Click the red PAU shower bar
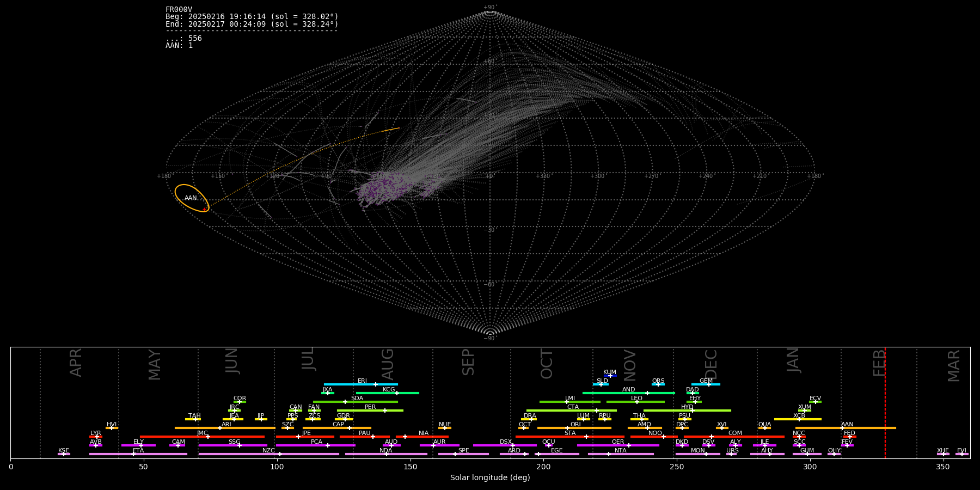 [x=365, y=437]
